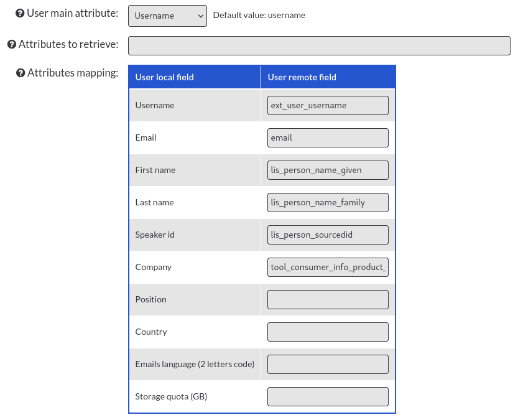Edit the First name remote field

click(328, 170)
